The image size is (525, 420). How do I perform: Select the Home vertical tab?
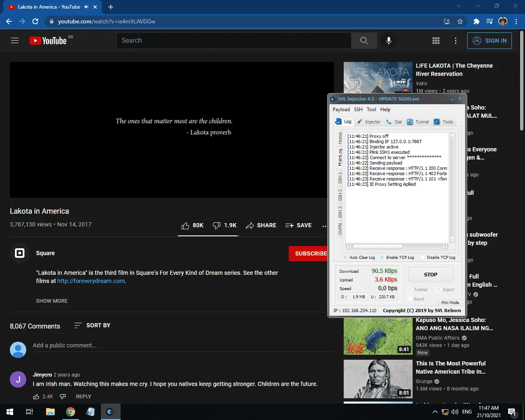340,138
